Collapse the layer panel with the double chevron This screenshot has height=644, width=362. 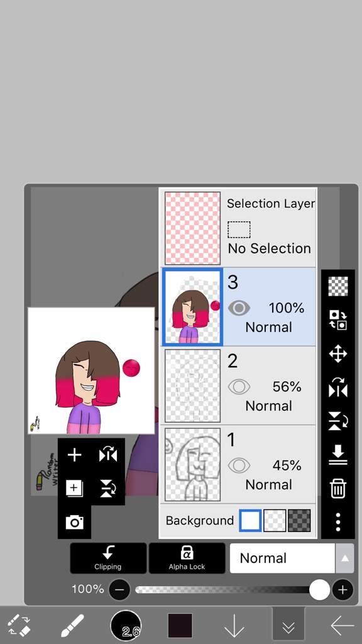coord(288,626)
